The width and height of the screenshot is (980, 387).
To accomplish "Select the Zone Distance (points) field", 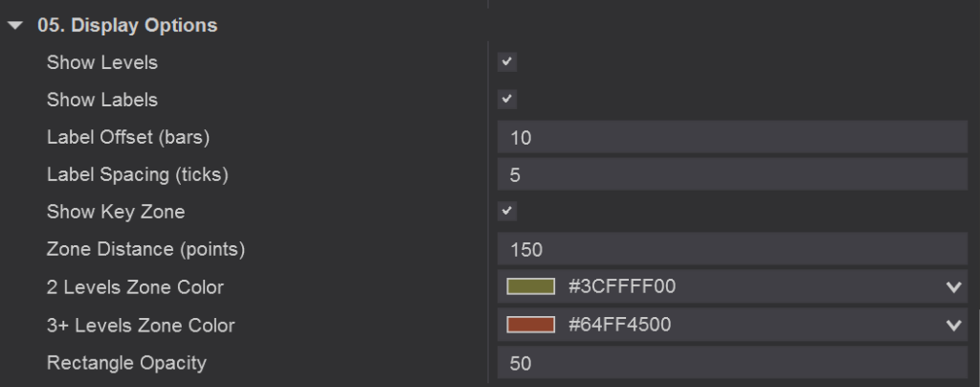I will pyautogui.click(x=732, y=249).
